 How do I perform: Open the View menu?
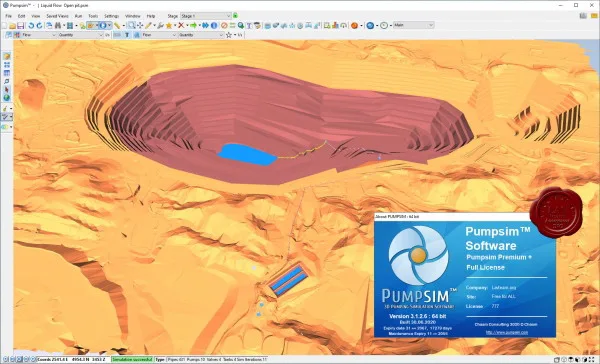36,16
